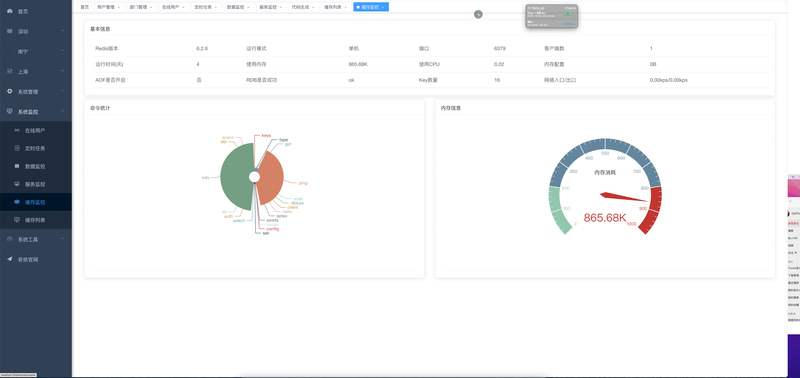800x378 pixels.
Task: Expand the 上海 sidebar menu chevron
Action: [x=62, y=71]
